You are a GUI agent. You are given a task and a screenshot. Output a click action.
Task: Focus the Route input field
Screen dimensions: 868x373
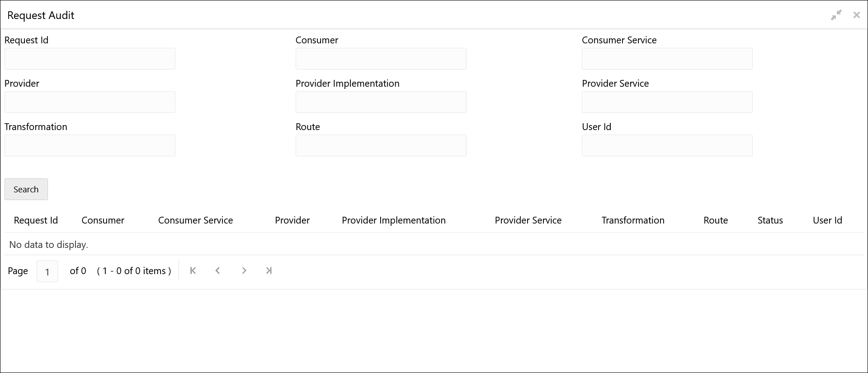tap(381, 145)
